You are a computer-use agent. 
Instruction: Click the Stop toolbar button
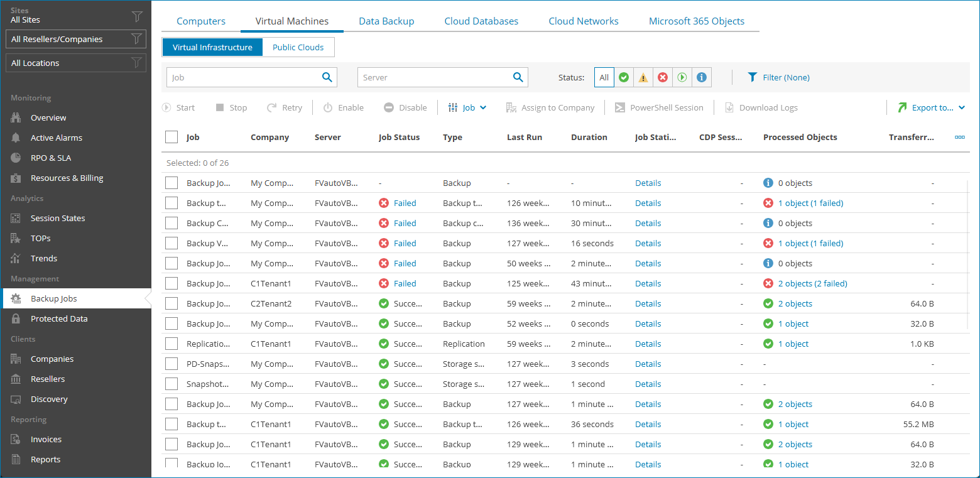[231, 107]
